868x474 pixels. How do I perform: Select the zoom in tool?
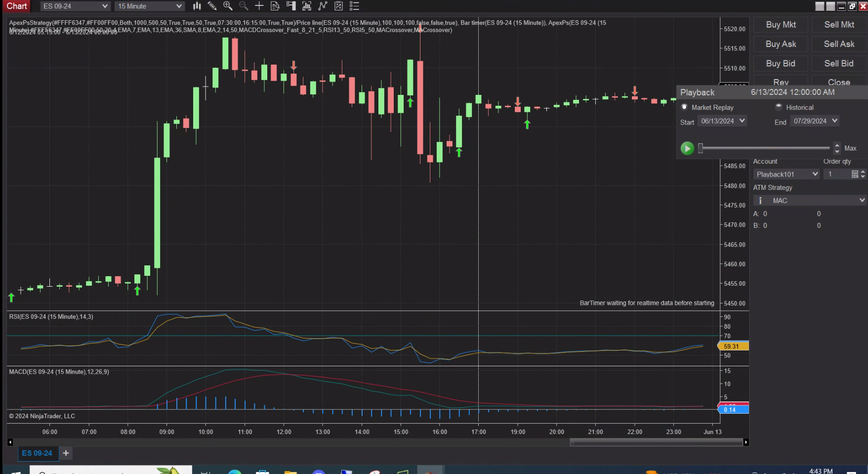(x=227, y=6)
